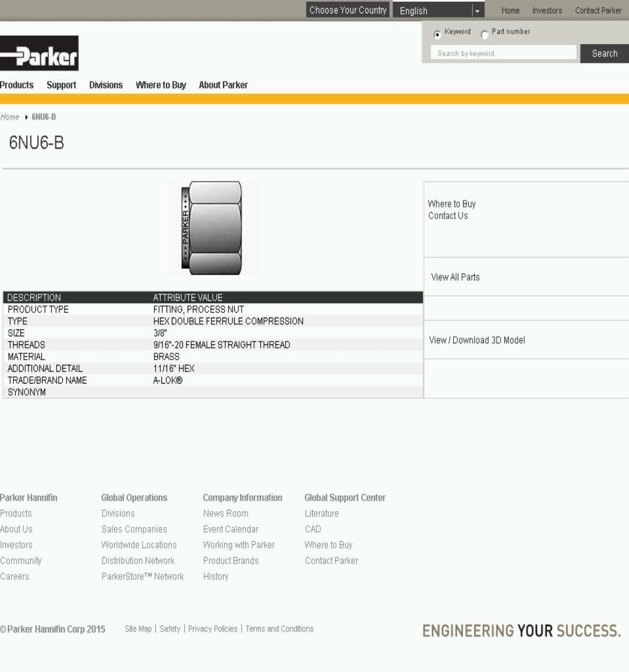
Task: Open the Privacy Policies link
Action: point(213,629)
